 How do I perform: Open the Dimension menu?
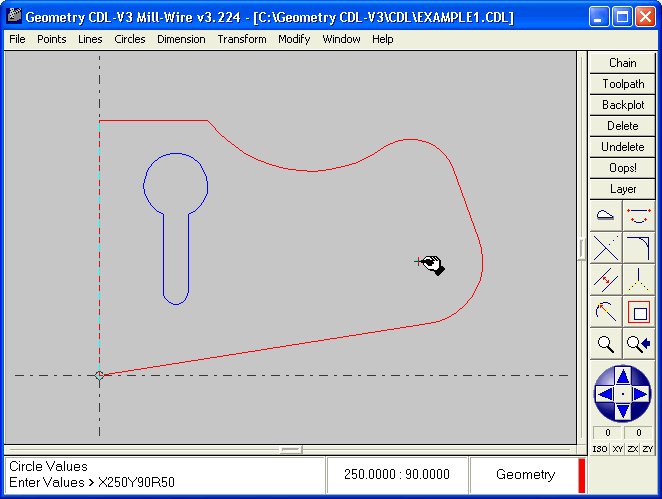tap(181, 39)
